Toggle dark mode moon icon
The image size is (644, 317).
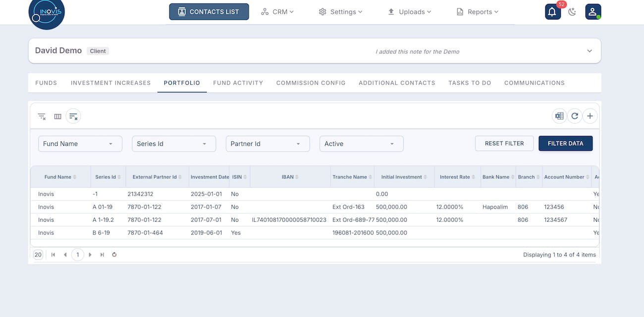[x=572, y=12]
